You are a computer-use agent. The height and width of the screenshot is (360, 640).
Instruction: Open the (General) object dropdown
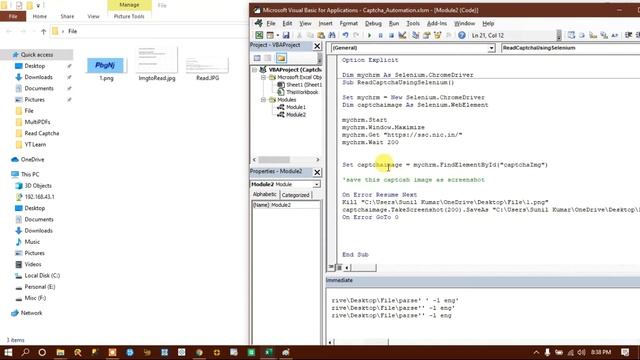[491, 48]
